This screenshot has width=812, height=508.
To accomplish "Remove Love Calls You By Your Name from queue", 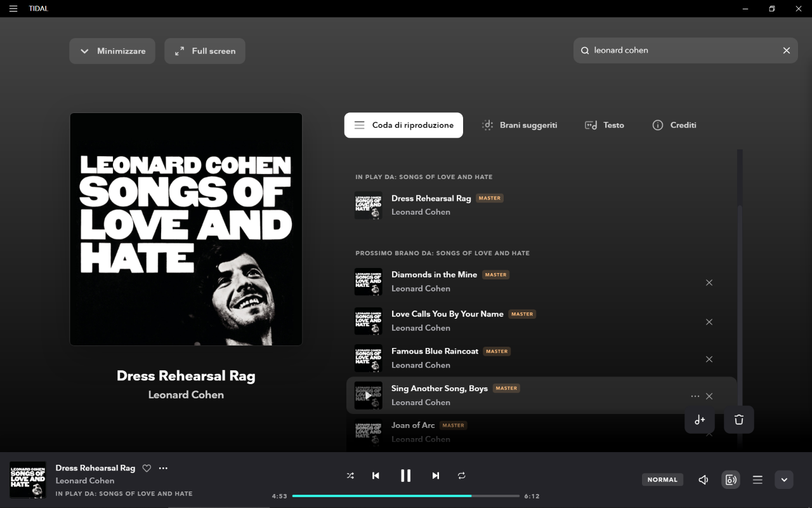I will (709, 322).
